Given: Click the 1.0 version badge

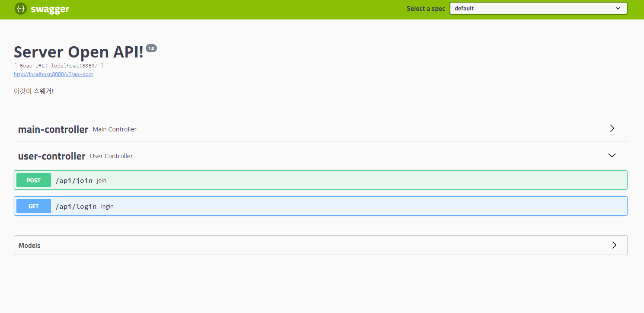Looking at the screenshot, I should [151, 48].
